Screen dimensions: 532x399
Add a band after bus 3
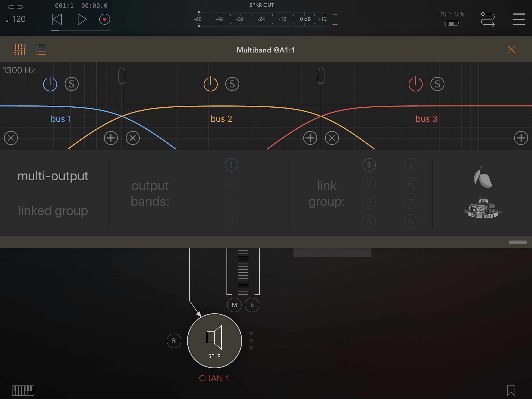click(521, 138)
